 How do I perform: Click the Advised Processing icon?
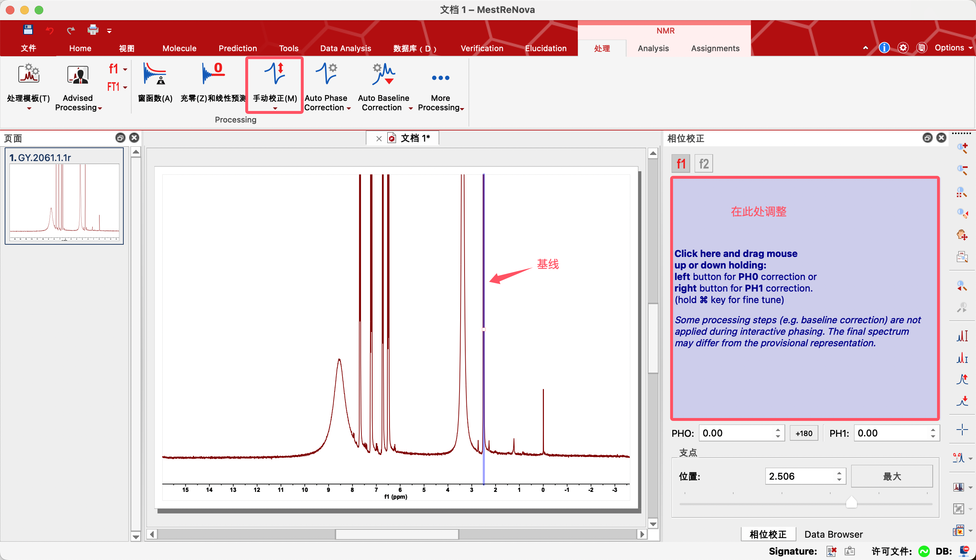(x=78, y=75)
